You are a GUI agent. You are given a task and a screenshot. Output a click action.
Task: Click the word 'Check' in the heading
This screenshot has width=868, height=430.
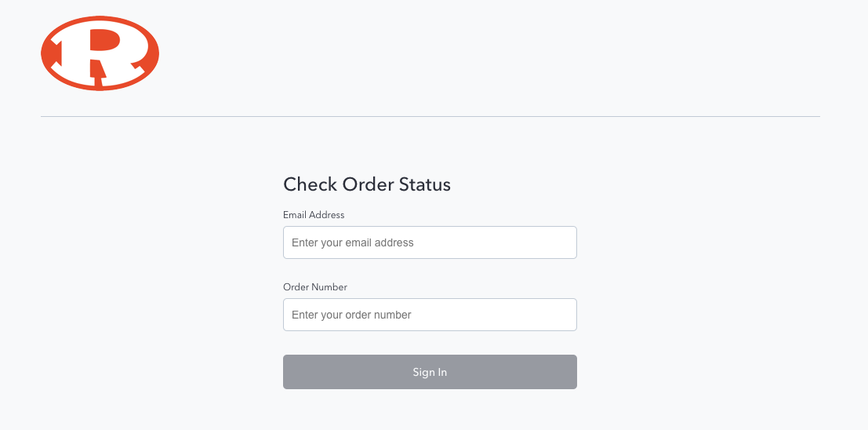[x=310, y=184]
